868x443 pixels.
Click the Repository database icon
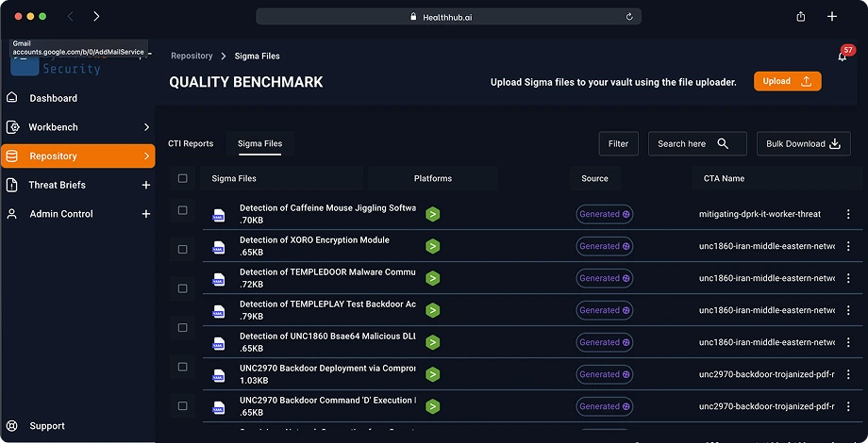(x=11, y=156)
